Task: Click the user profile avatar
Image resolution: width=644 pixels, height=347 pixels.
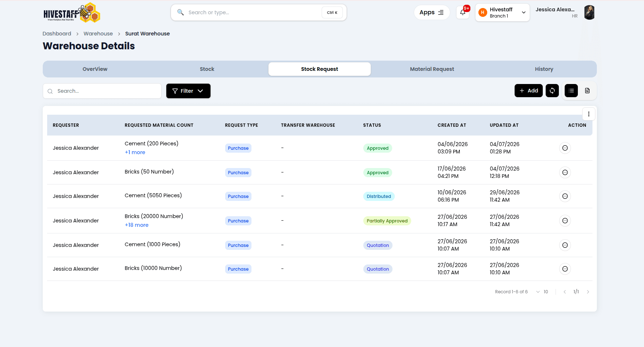Action: click(x=589, y=12)
